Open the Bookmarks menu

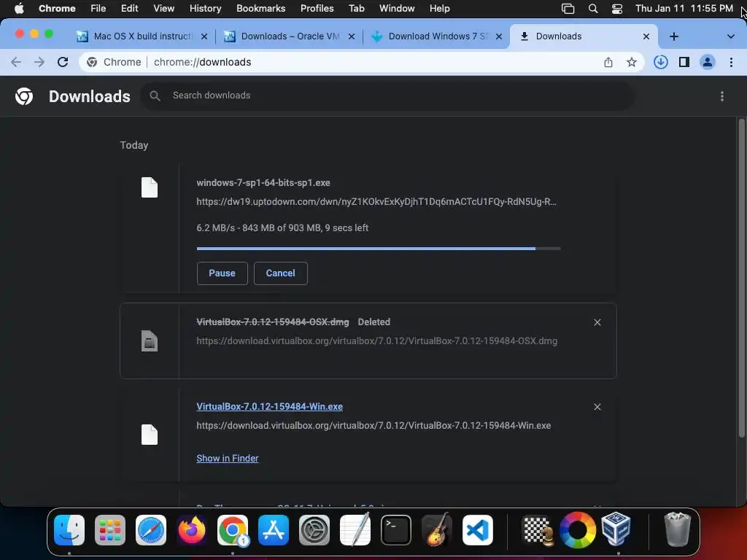261,9
